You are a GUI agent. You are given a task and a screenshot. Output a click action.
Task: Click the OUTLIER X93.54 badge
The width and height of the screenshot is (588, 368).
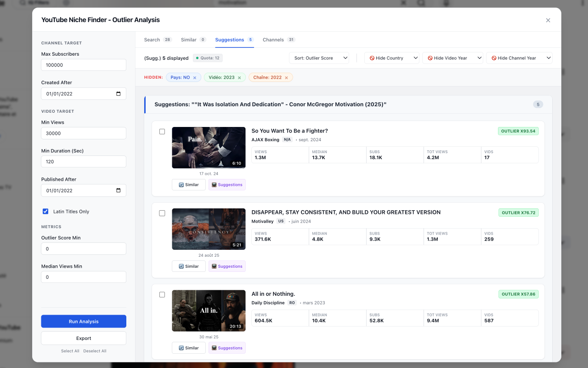click(x=518, y=131)
